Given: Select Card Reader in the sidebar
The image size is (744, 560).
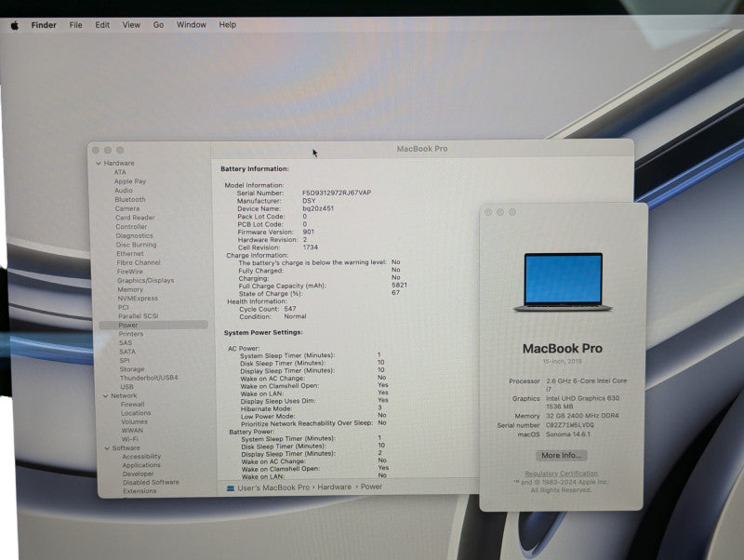Looking at the screenshot, I should click(135, 218).
